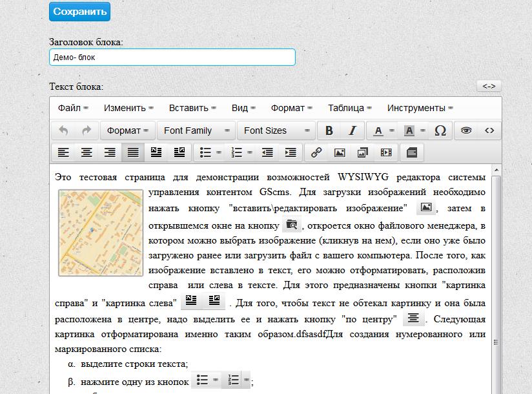This screenshot has height=394, width=532.
Task: Open the Таблица menu
Action: pyautogui.click(x=349, y=108)
